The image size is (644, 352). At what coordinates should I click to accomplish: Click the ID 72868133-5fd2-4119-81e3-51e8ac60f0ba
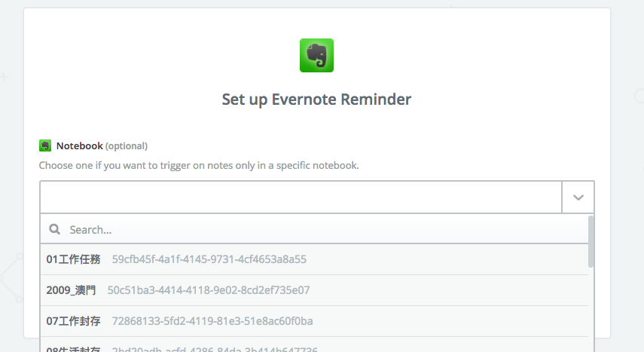click(212, 321)
